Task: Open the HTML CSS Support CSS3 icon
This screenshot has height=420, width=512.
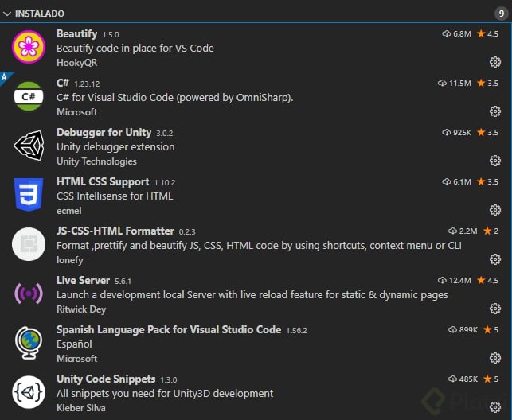Action: 29,195
